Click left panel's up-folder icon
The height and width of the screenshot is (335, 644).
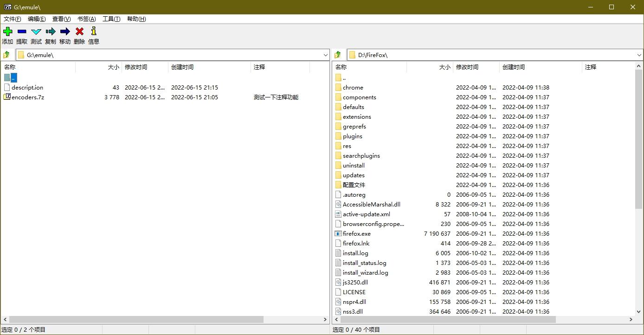6,55
